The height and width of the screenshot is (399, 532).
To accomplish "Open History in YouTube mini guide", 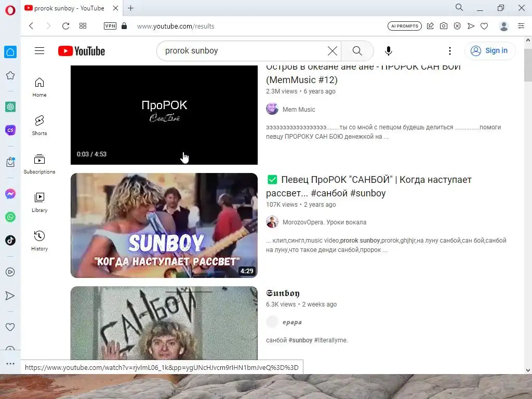I will (x=39, y=241).
